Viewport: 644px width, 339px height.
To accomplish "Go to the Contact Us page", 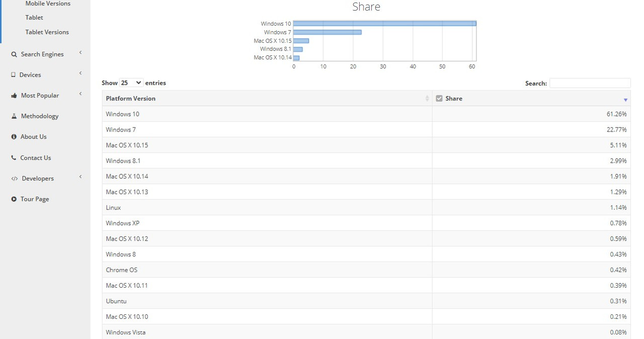I will pos(35,158).
